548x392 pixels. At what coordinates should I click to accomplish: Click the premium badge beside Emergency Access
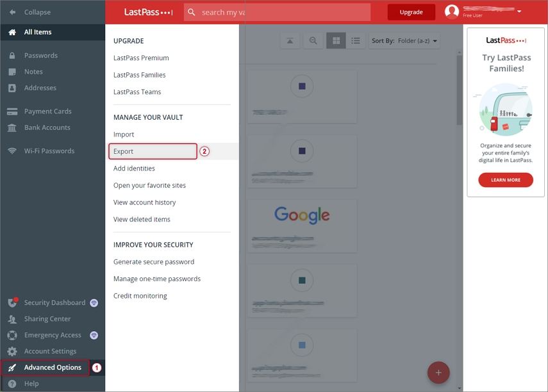(94, 336)
